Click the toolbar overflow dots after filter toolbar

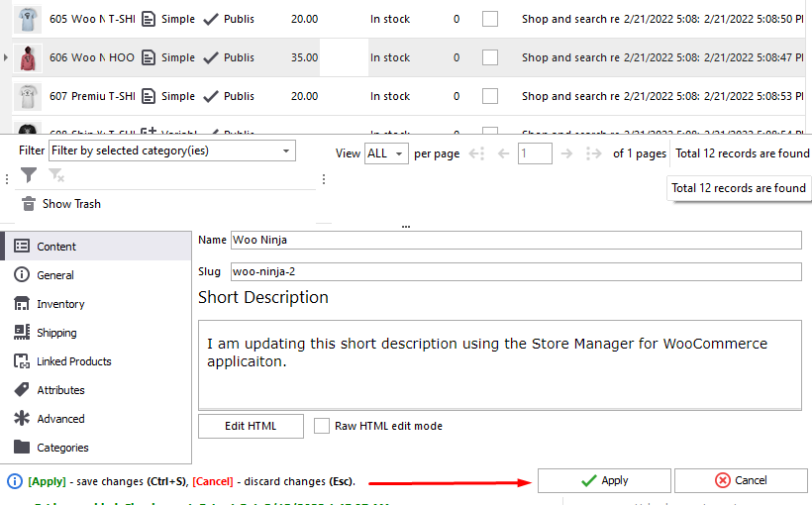324,179
